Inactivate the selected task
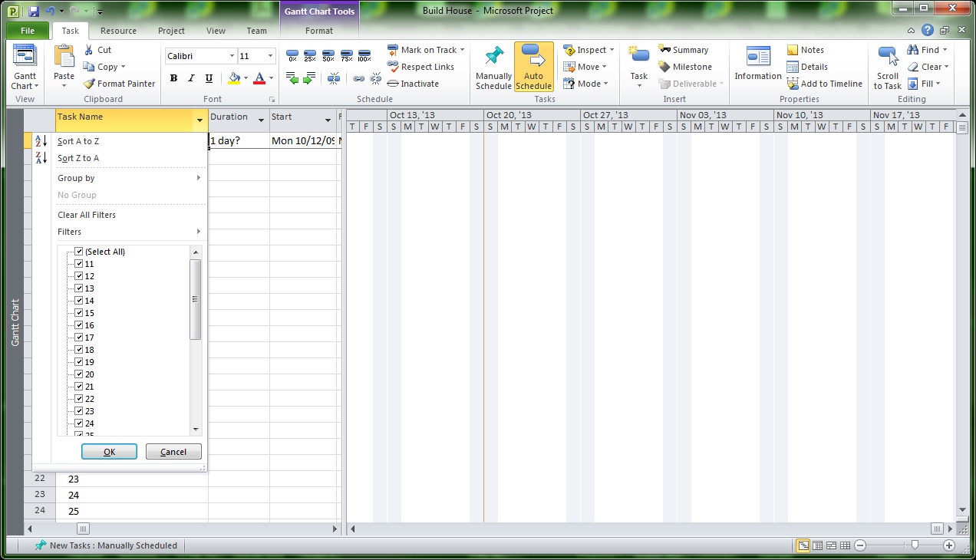 point(413,84)
